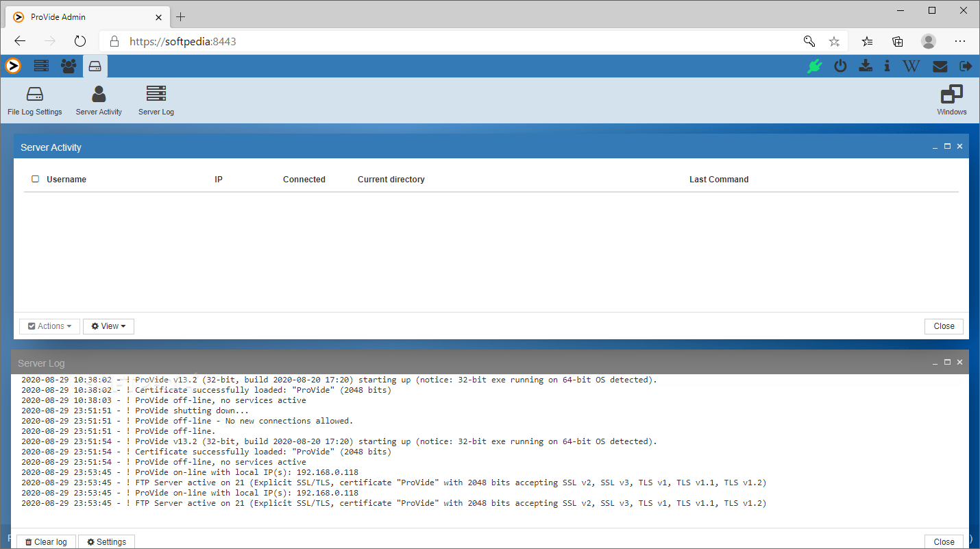This screenshot has width=980, height=549.
Task: Open the info icon in the app bar
Action: [887, 66]
